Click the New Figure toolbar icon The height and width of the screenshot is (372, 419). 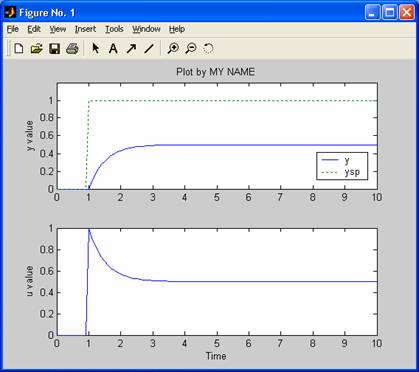click(19, 49)
